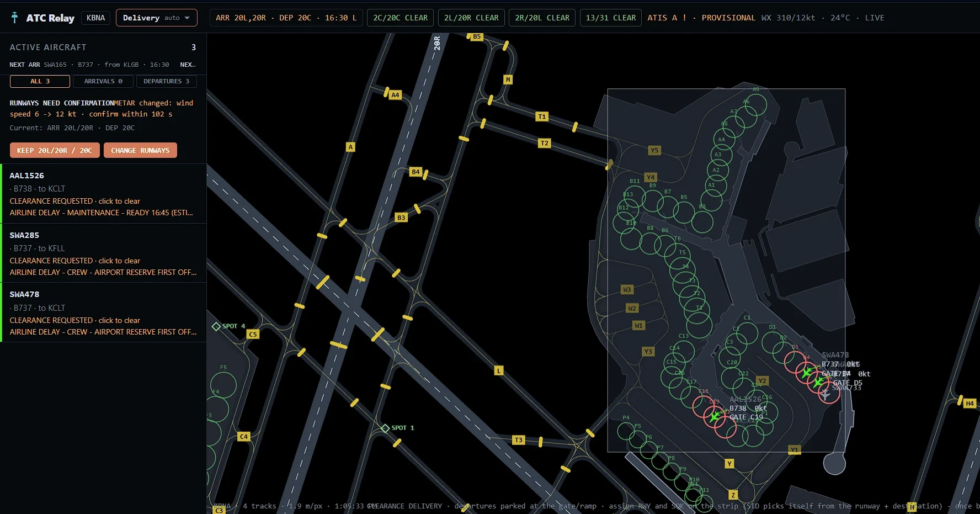Screen dimensions: 980x514
Task: Click the A4 taxiway marker
Action: tap(395, 95)
